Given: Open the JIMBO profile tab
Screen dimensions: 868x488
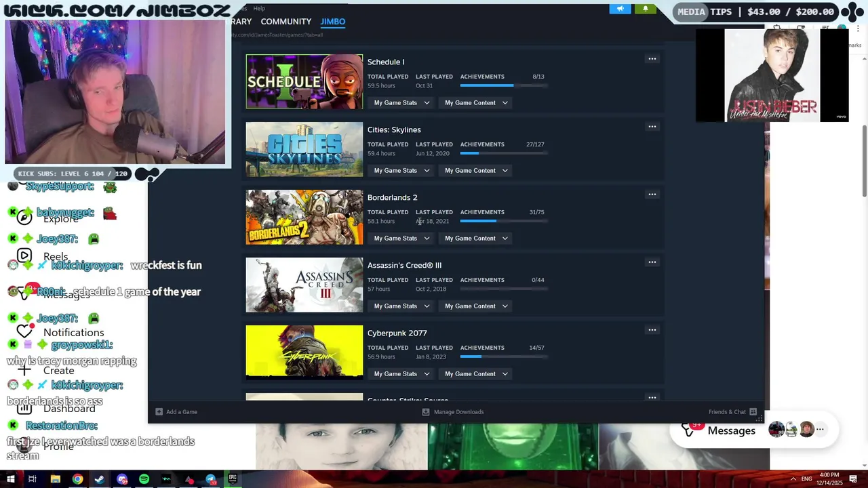Looking at the screenshot, I should [333, 22].
